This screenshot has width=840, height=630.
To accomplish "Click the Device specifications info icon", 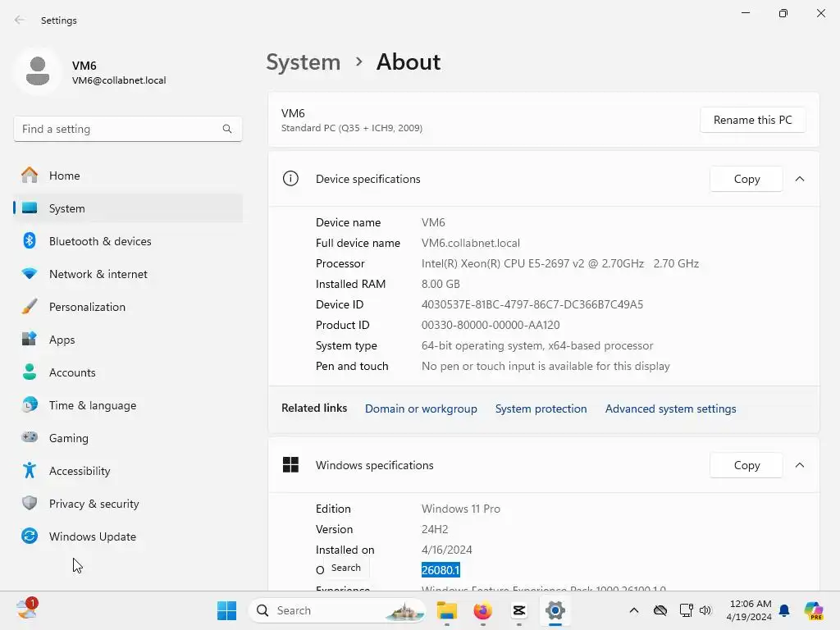I will (290, 178).
